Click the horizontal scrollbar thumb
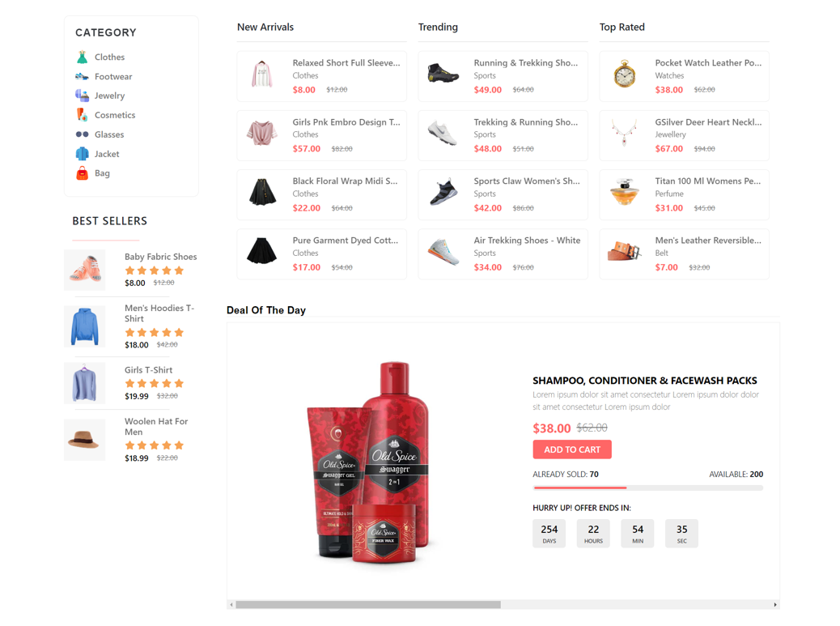The width and height of the screenshot is (840, 626). (368, 605)
